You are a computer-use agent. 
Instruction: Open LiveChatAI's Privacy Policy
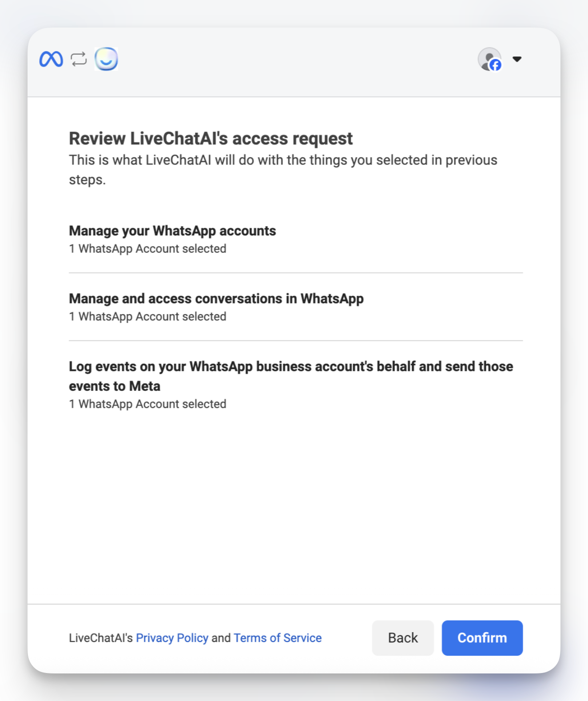coord(173,638)
